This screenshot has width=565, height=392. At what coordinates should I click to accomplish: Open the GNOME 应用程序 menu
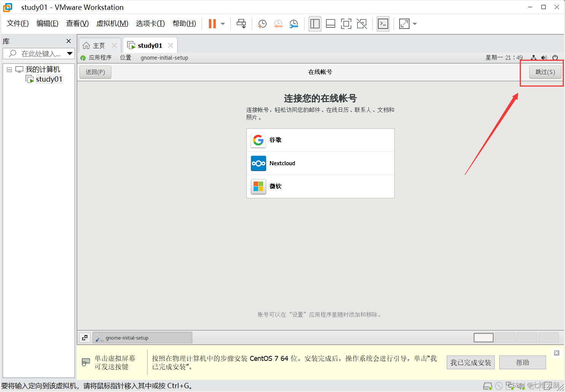tap(96, 58)
